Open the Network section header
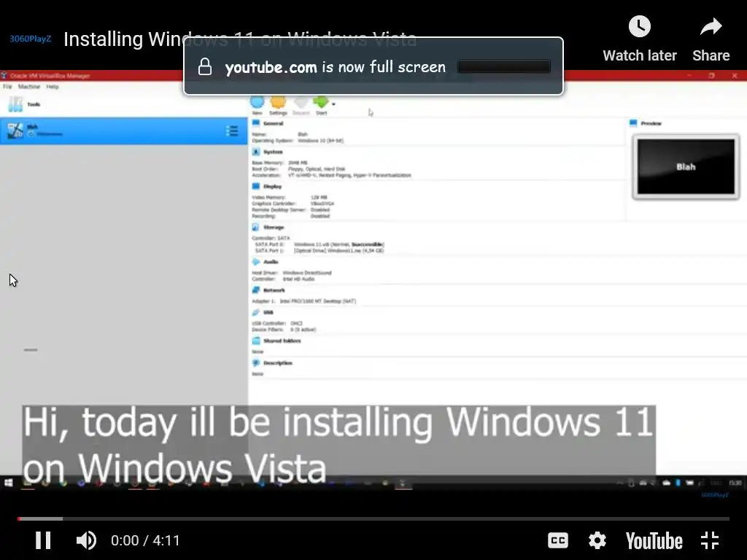 click(274, 290)
